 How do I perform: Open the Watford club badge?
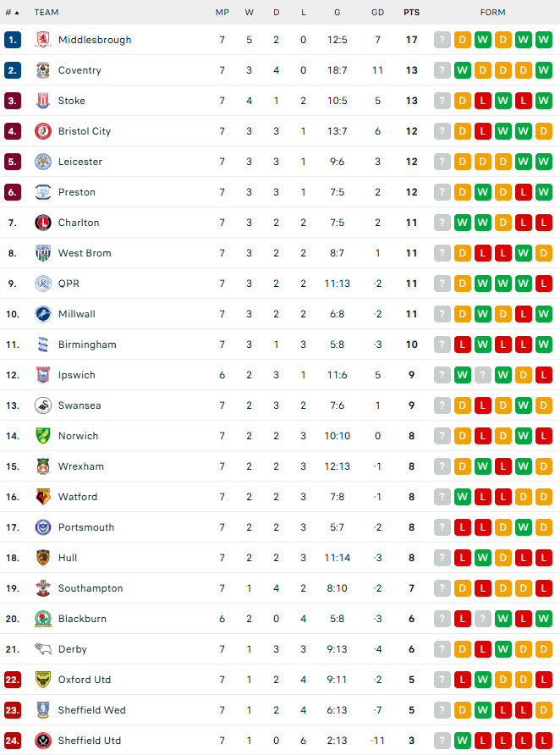(43, 497)
